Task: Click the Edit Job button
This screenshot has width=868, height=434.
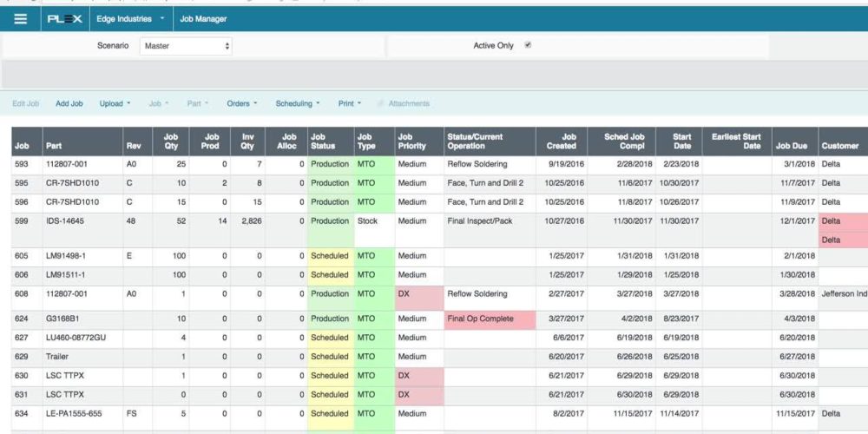Action: (26, 103)
